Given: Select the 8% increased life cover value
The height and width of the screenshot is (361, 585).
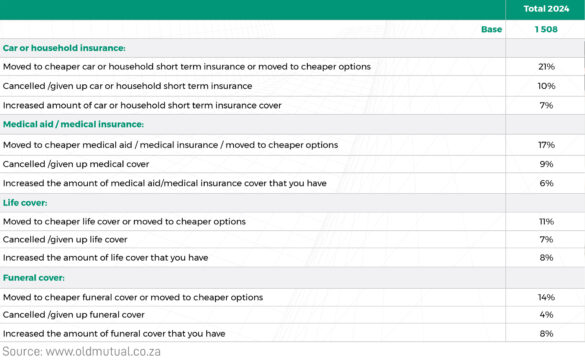Looking at the screenshot, I should (x=546, y=258).
